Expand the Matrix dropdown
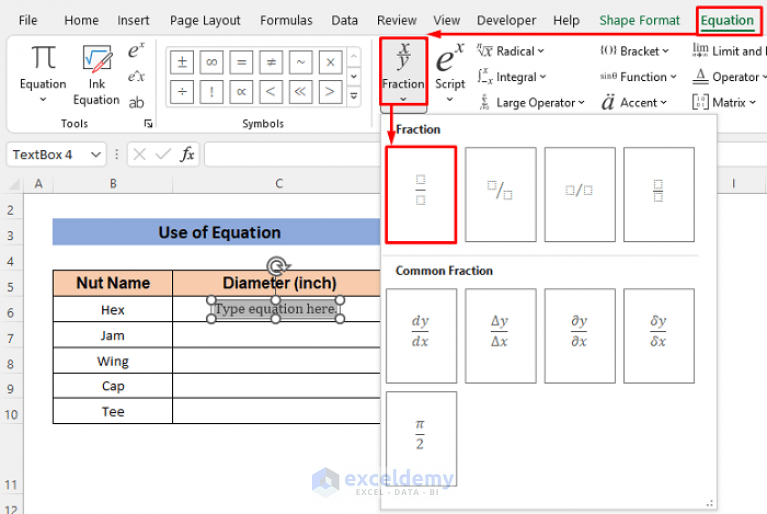This screenshot has height=514, width=767. (724, 103)
